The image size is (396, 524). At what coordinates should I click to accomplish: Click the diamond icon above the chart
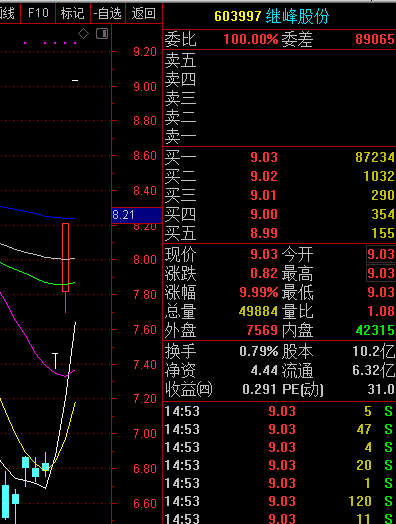pyautogui.click(x=84, y=33)
